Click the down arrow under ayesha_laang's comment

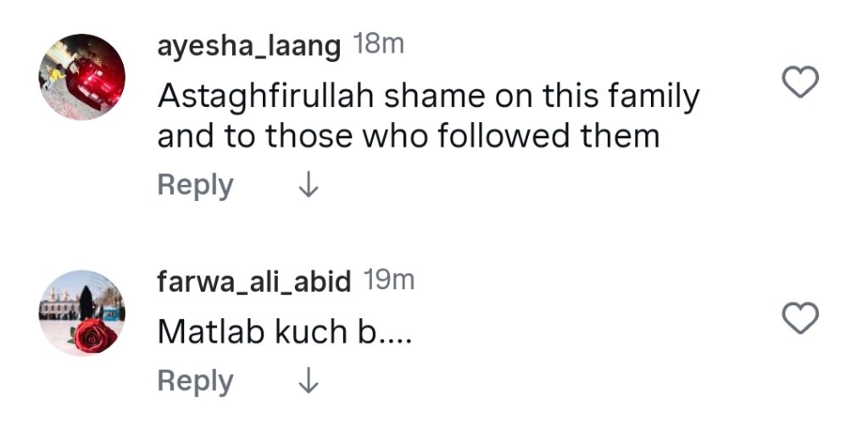click(x=309, y=185)
